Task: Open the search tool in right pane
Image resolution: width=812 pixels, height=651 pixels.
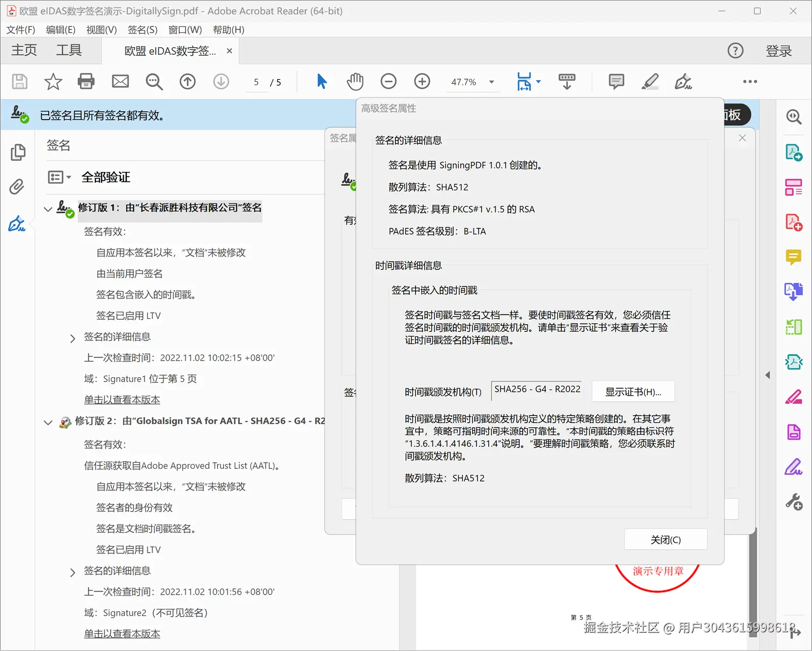Action: [794, 117]
